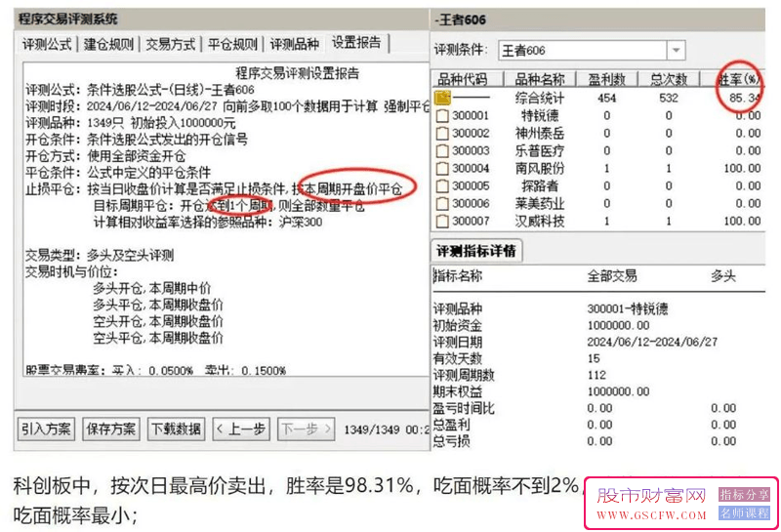This screenshot has height=532, width=781.
Task: Click the document icon for 300007
Action: pos(442,222)
